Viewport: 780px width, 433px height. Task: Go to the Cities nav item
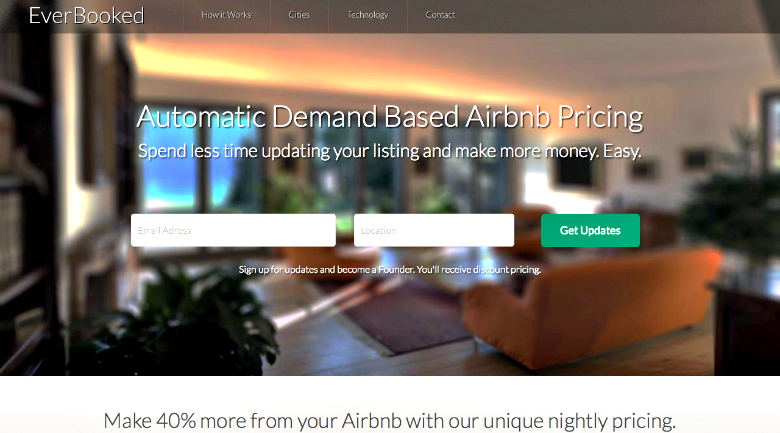[x=299, y=15]
